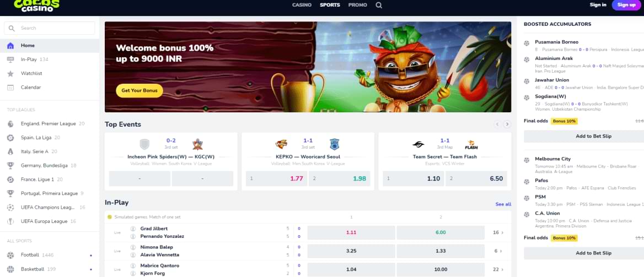Viewport: 644px width, 277px height.
Task: Switch to the CASINO tab
Action: (302, 5)
